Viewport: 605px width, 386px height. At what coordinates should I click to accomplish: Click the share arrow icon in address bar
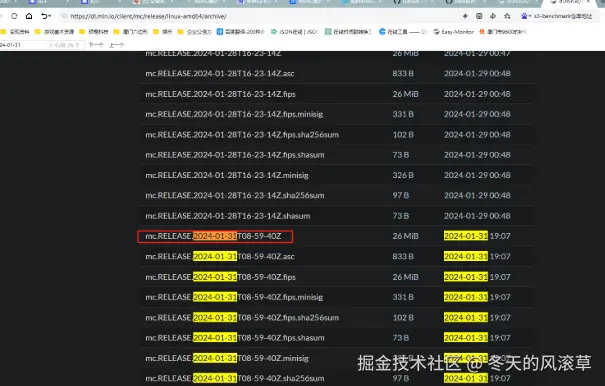(x=493, y=16)
